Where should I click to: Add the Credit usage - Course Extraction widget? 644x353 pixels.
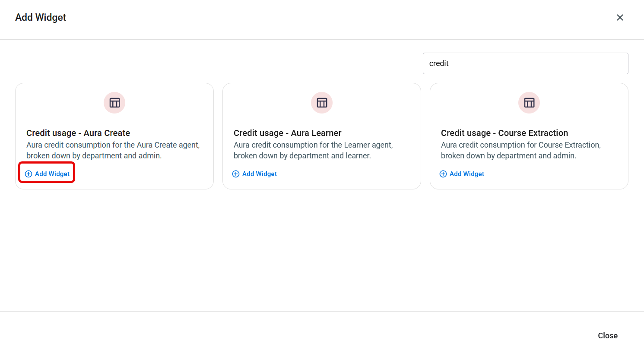[462, 174]
